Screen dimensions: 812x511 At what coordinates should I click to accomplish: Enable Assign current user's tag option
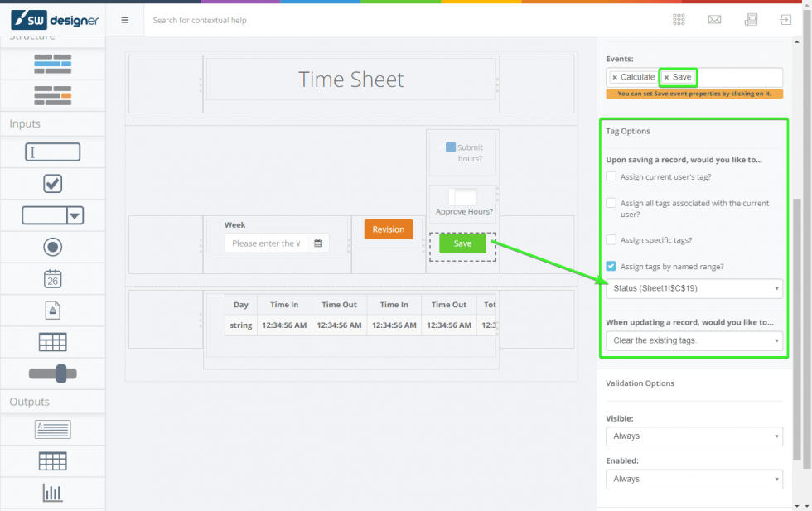pos(610,176)
